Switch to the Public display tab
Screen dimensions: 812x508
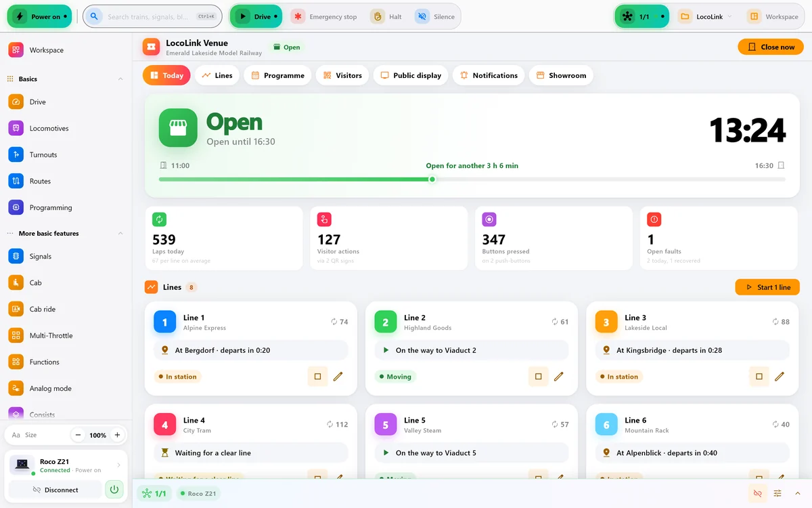point(411,75)
